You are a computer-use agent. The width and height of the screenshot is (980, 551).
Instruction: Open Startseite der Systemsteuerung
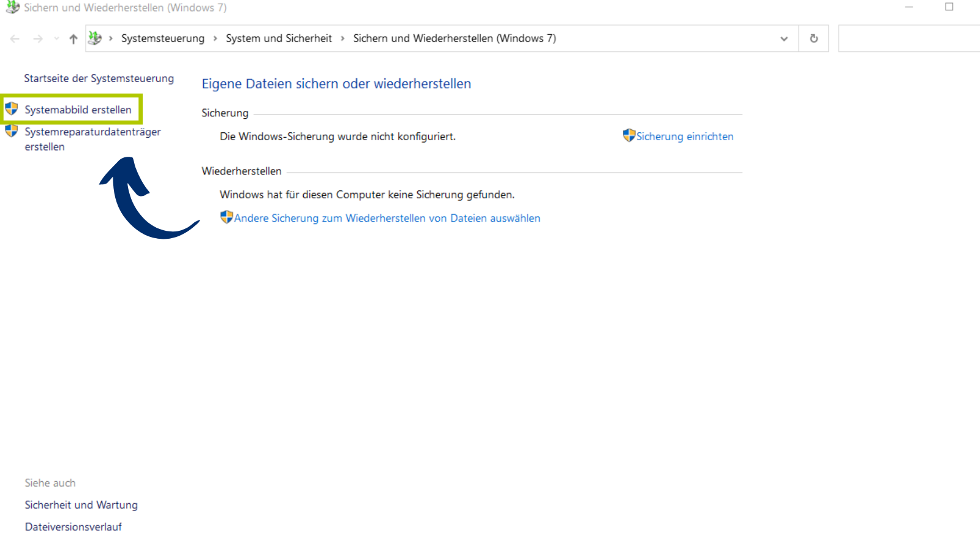[x=99, y=78]
